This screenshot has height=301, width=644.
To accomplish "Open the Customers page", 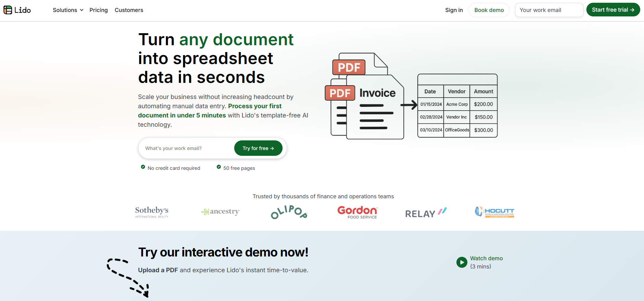I will click(129, 10).
